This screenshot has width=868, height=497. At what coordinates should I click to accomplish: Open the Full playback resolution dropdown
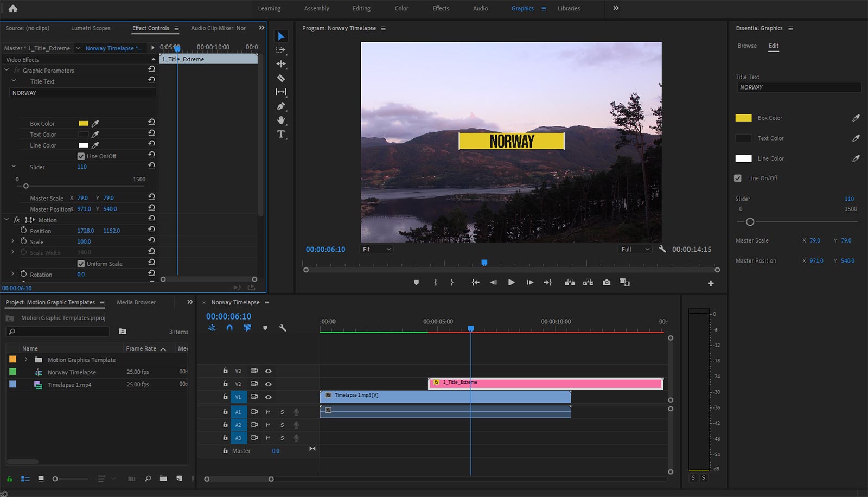635,249
